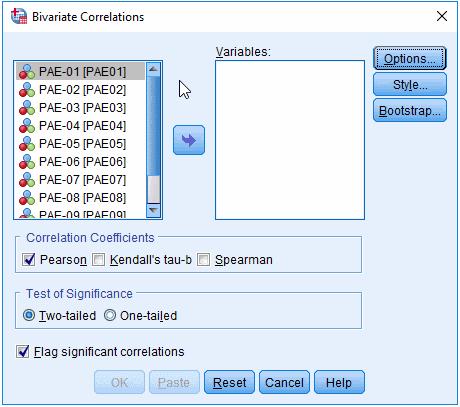Open the Options... dialog

pyautogui.click(x=410, y=58)
